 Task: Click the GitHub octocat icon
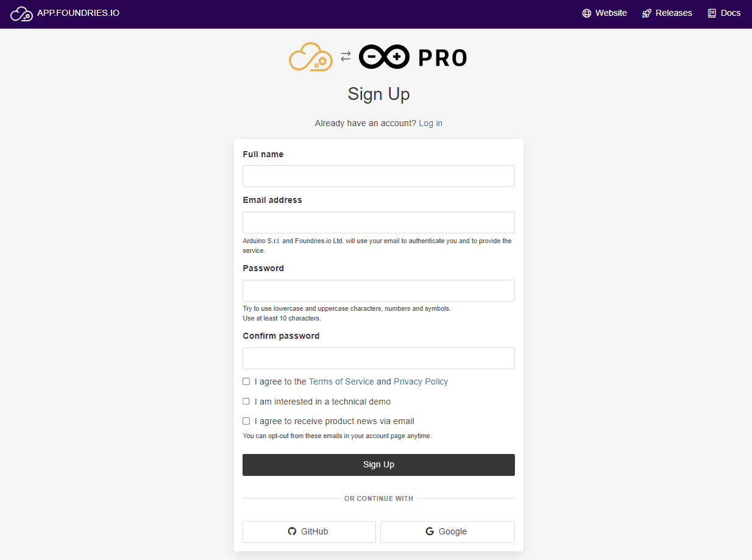(x=292, y=531)
